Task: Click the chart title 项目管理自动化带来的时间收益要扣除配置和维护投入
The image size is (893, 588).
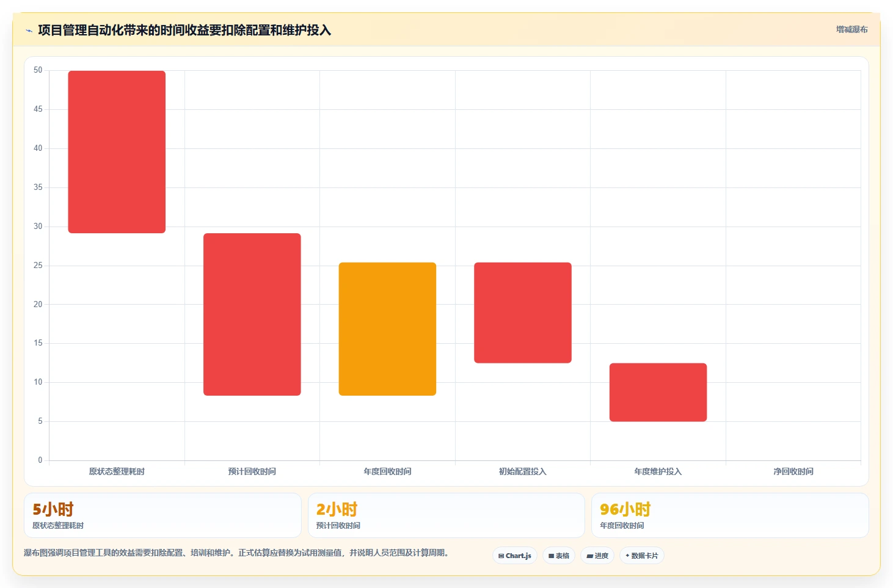Action: tap(184, 30)
